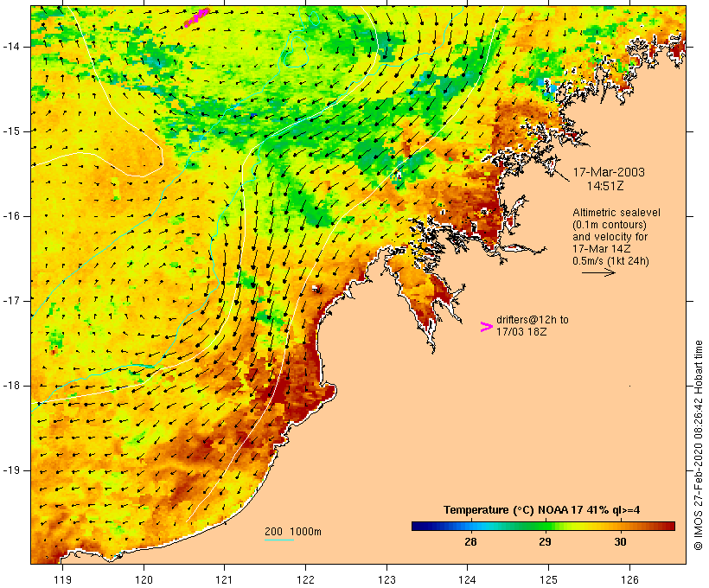Viewport: 709px width, 588px height.
Task: Click the magenta drifter track on the map
Action: click(197, 17)
